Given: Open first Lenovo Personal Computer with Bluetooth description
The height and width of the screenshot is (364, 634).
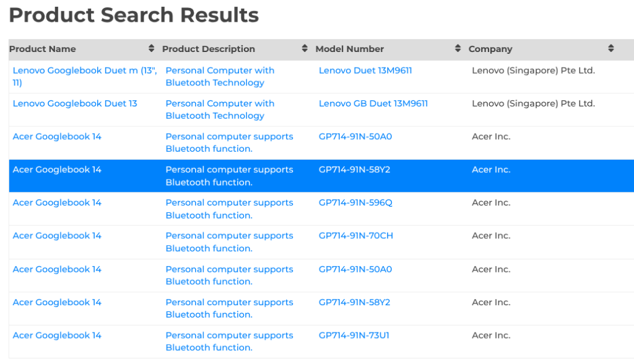Looking at the screenshot, I should point(220,76).
